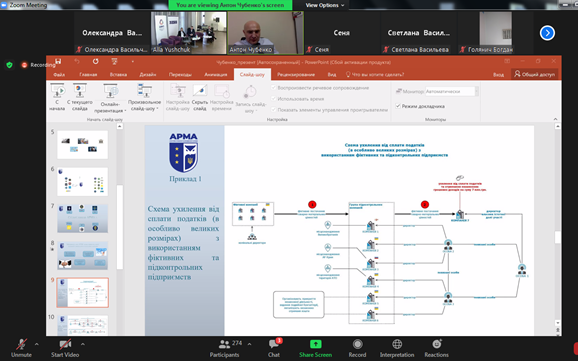
Task: Open the Chat icon
Action: (274, 344)
